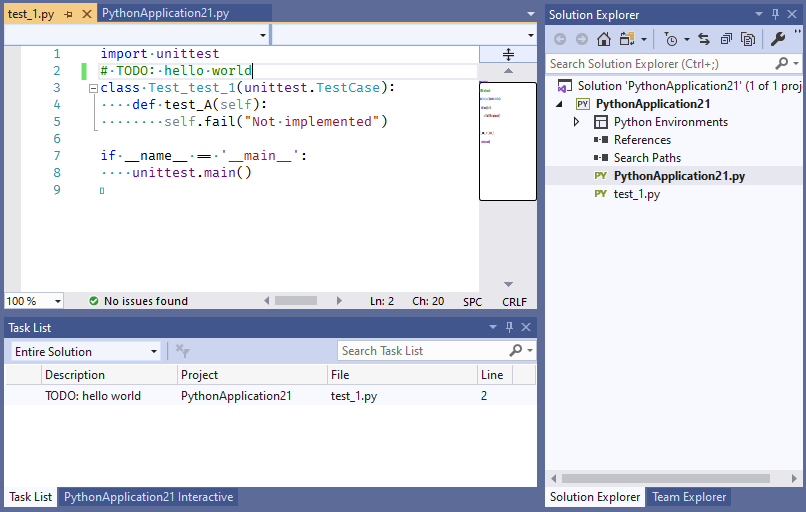Open the editor tab list dropdown arrow
The height and width of the screenshot is (512, 806).
tap(531, 14)
